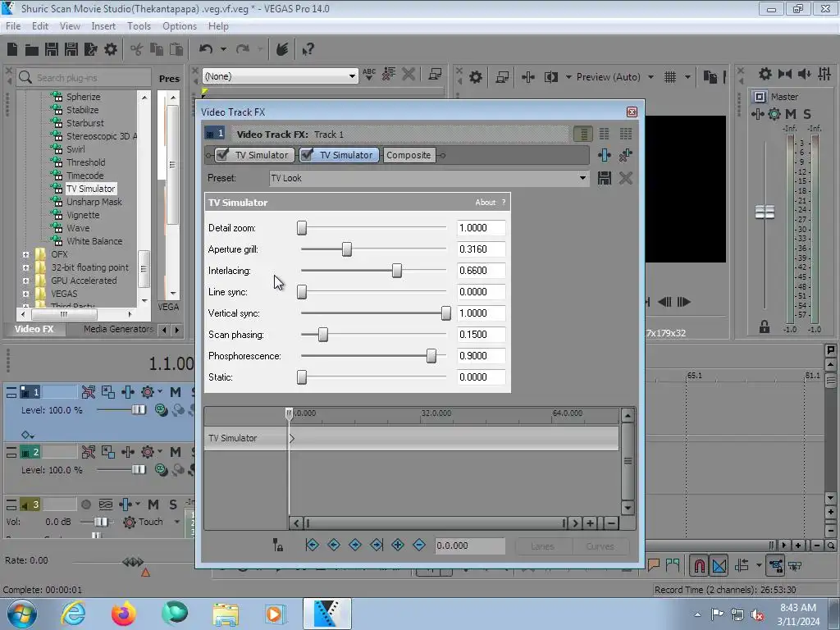Click the Search plug-ins field
840x630 pixels.
point(84,78)
